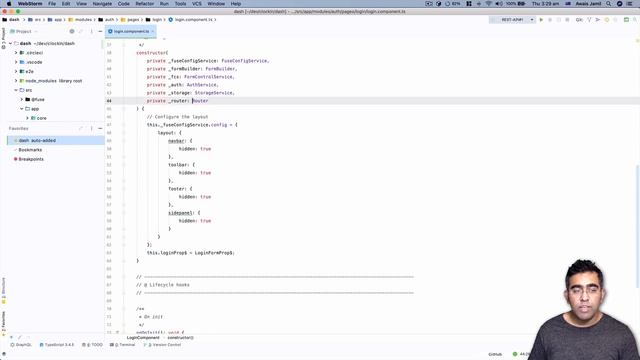Click the Lifecycle hooks comment line
This screenshot has width=640, height=360.
163,285
